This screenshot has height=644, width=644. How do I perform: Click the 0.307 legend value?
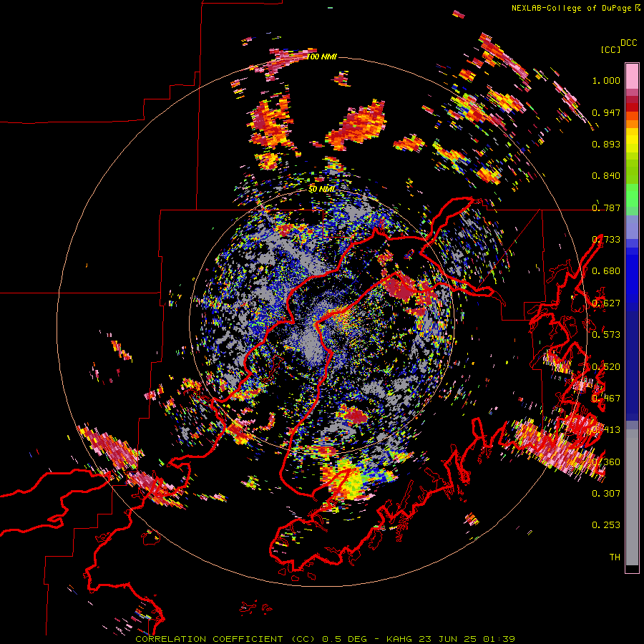[606, 493]
